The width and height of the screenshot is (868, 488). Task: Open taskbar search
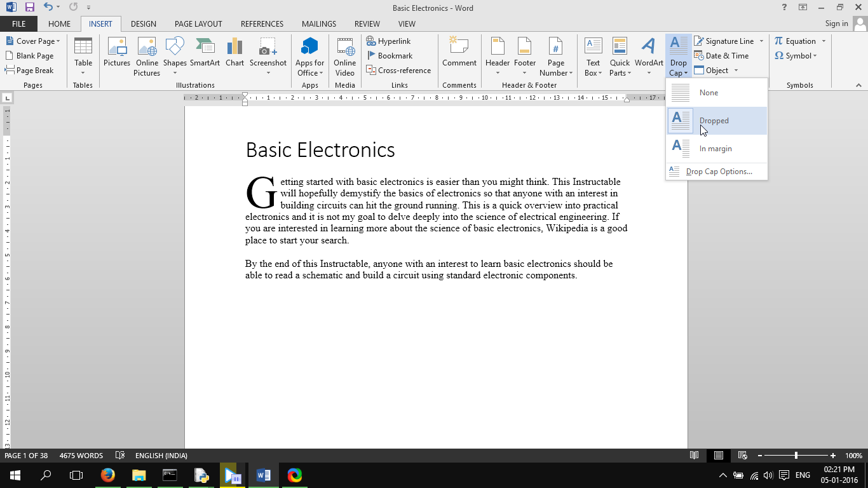click(46, 475)
